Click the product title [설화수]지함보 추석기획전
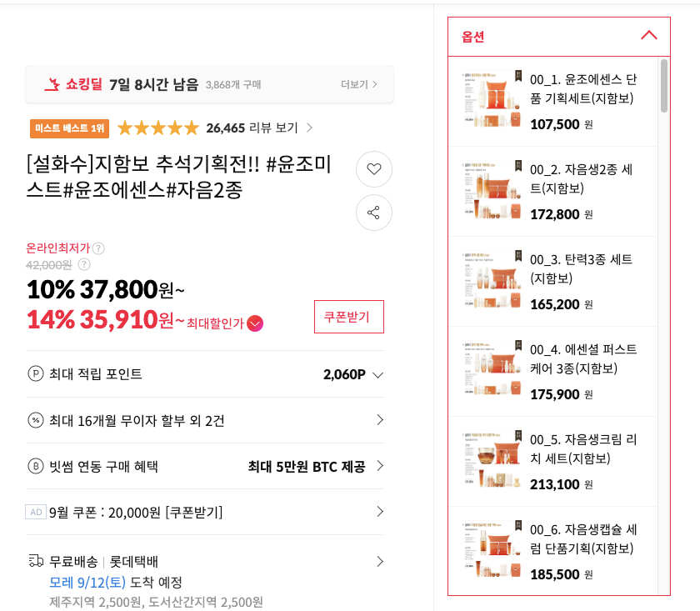The width and height of the screenshot is (700, 611). click(x=178, y=177)
